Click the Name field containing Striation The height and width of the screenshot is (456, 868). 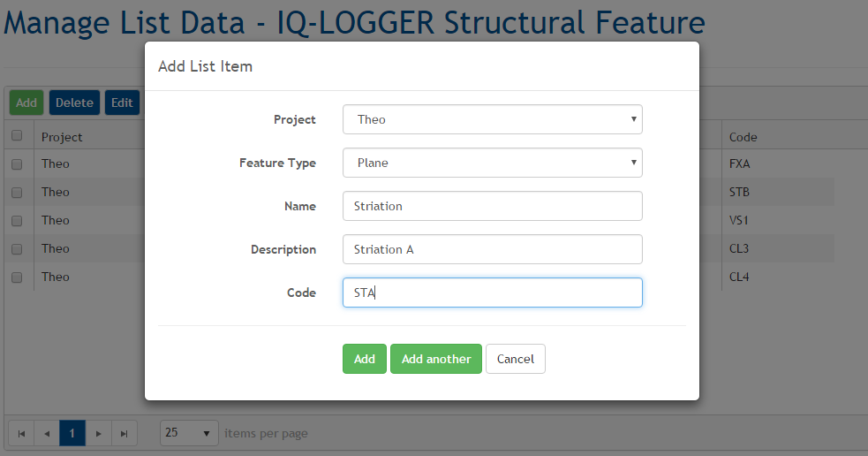[492, 206]
